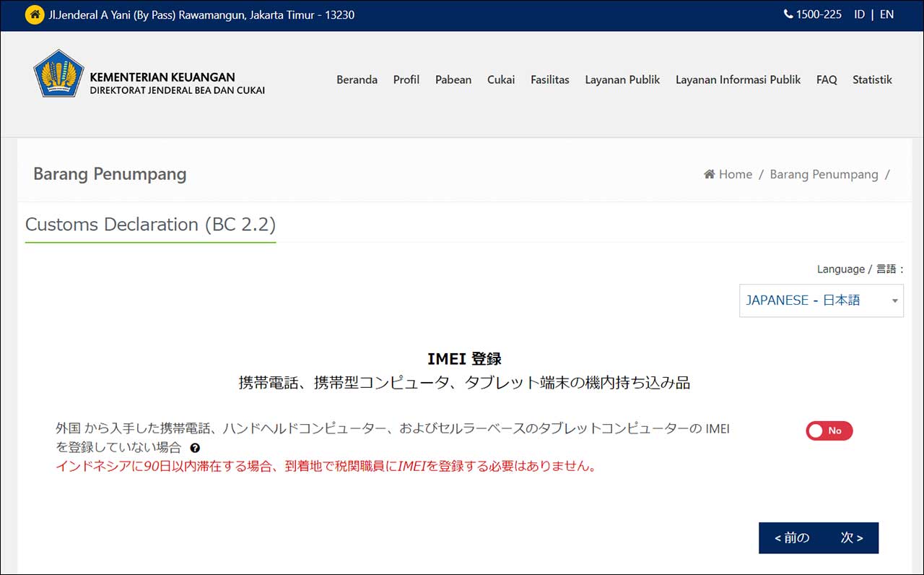
Task: Open the Fasilitas menu
Action: 550,80
